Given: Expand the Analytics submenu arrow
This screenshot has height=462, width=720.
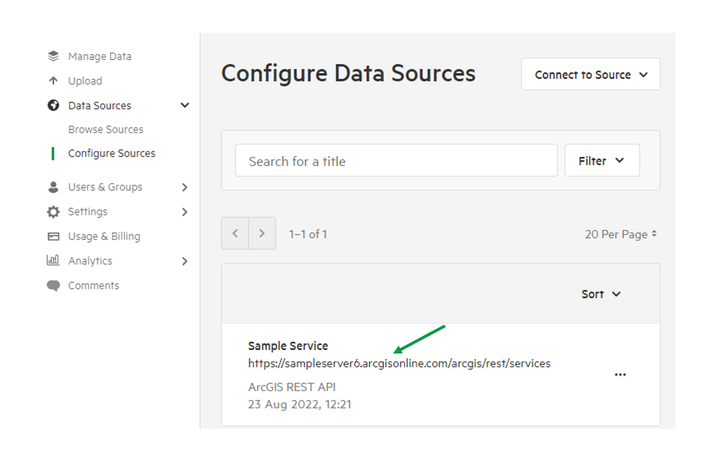Looking at the screenshot, I should (x=185, y=261).
